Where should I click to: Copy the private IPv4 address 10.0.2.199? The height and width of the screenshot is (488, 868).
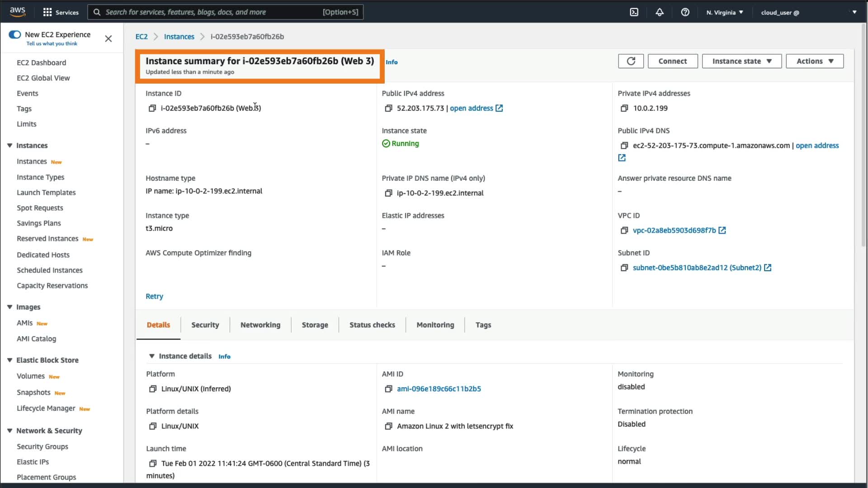[x=624, y=108]
